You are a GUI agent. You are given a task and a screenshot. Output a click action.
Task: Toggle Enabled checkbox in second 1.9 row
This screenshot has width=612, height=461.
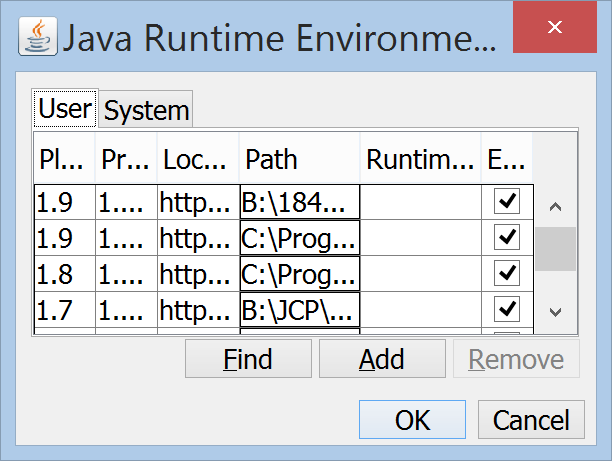[x=507, y=237]
